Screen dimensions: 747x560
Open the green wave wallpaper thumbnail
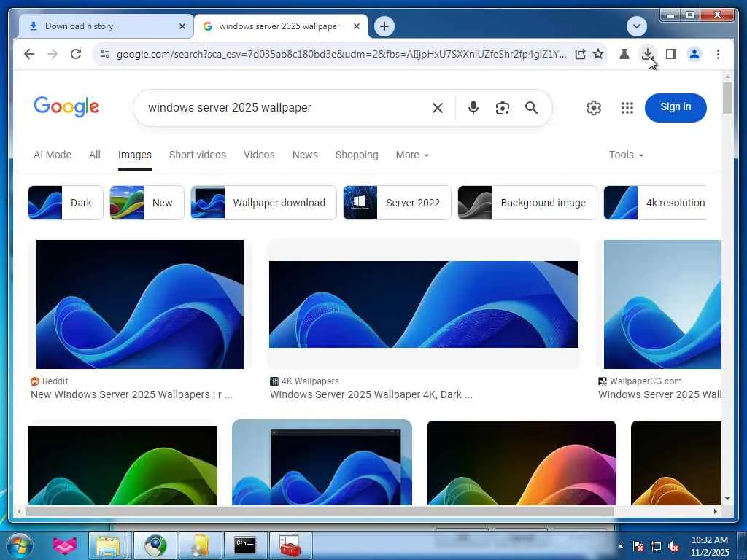123,465
